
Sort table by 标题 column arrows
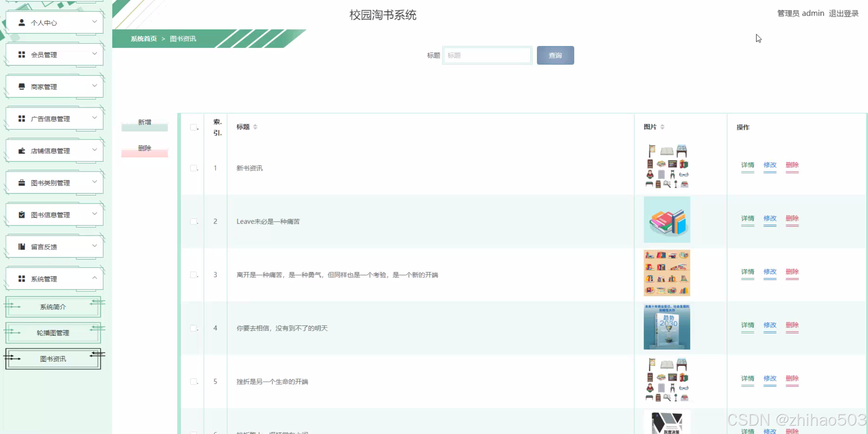[255, 127]
